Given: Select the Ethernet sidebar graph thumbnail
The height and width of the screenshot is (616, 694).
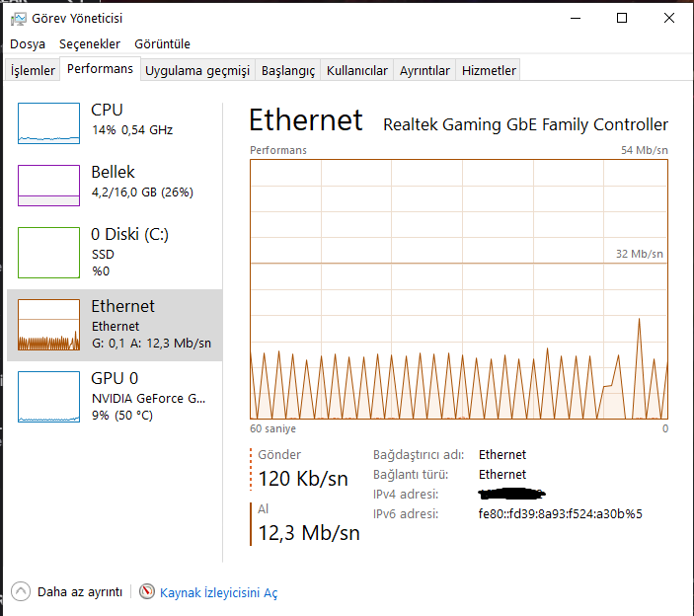Looking at the screenshot, I should 48,325.
